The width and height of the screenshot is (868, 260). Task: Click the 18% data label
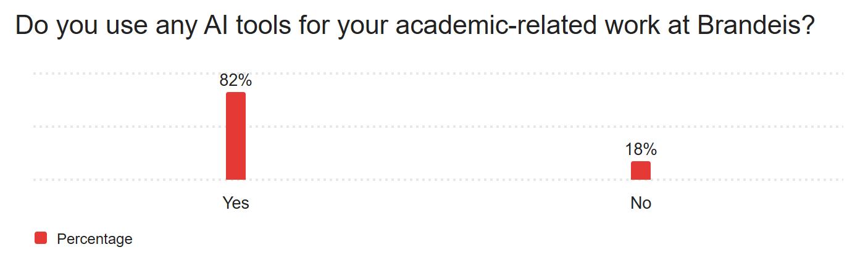[x=641, y=149]
